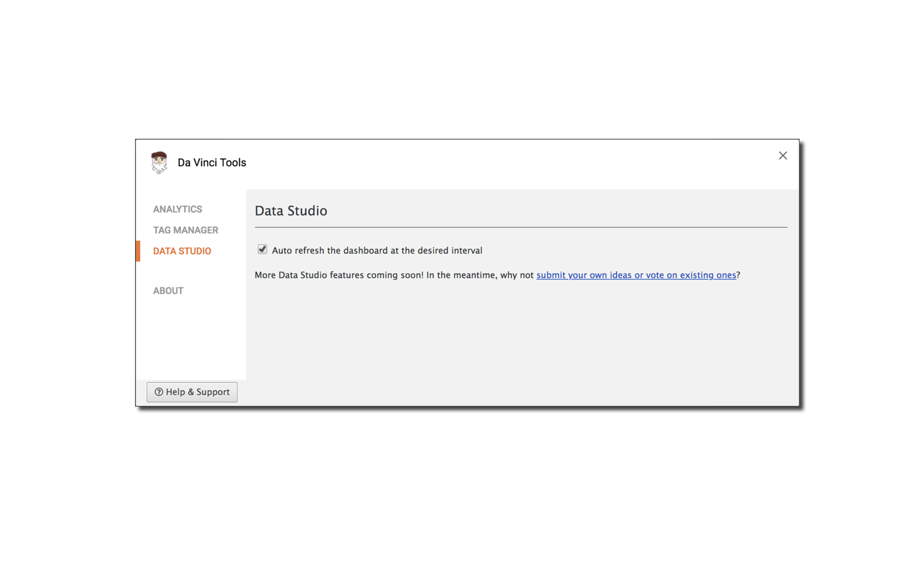Open the submit your own ideas link
The width and height of the screenshot is (924, 578).
point(636,275)
